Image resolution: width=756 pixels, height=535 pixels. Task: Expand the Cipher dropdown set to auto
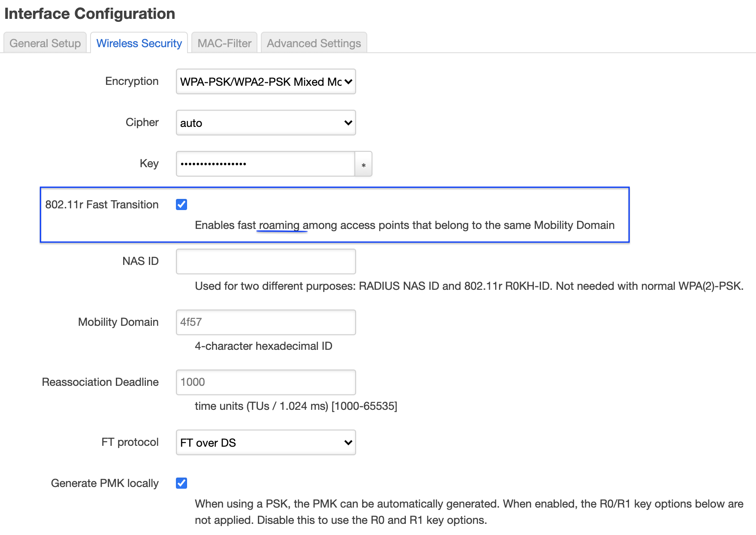tap(266, 123)
